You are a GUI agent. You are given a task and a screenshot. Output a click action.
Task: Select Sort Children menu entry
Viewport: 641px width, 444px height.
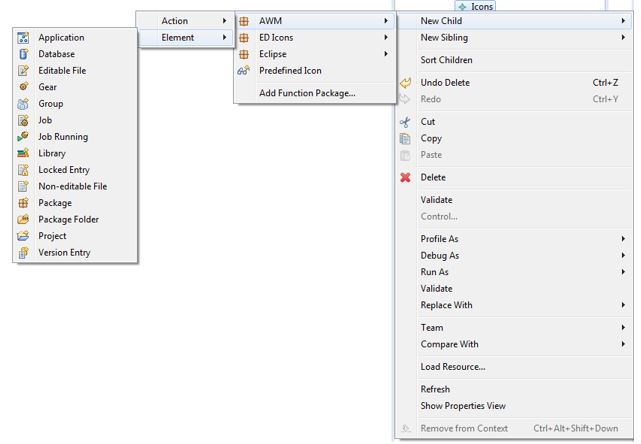coord(446,60)
